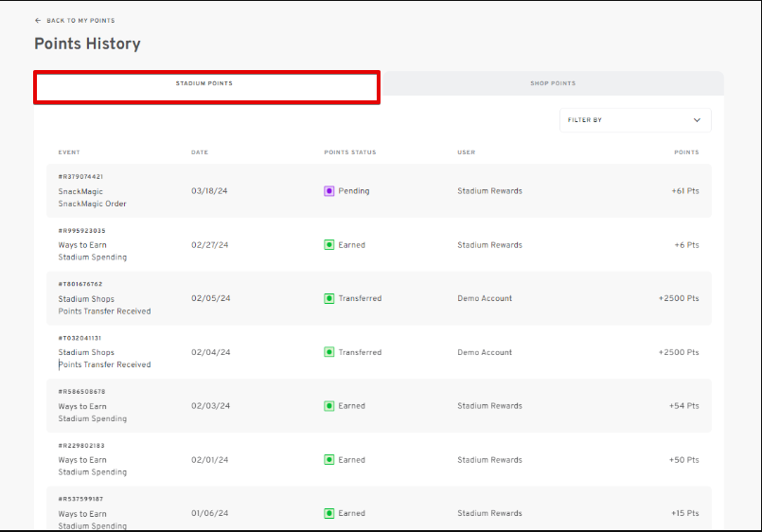Click the Filter By chevron arrow
762x532 pixels.
[x=697, y=120]
